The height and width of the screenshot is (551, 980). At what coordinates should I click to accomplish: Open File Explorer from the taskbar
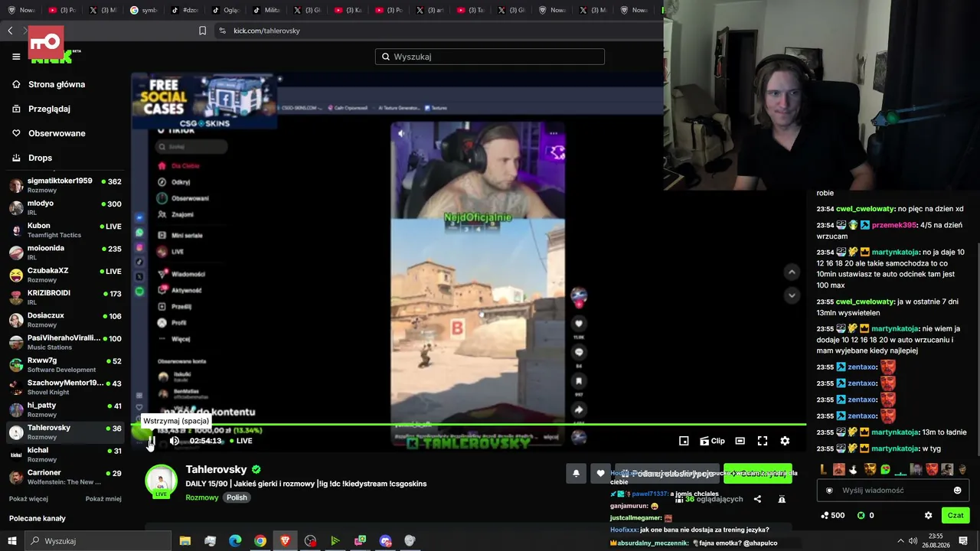(x=185, y=541)
